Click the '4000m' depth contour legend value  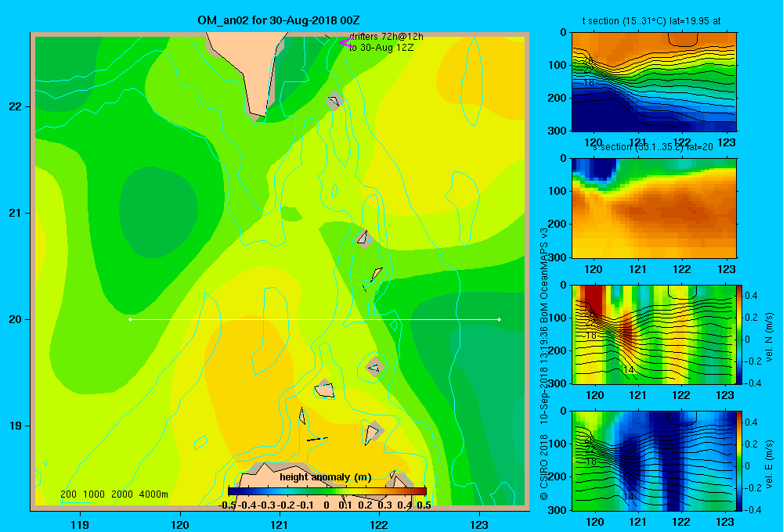(153, 494)
